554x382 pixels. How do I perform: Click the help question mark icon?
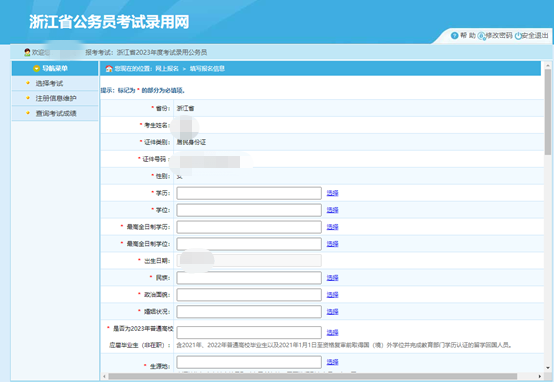(454, 35)
